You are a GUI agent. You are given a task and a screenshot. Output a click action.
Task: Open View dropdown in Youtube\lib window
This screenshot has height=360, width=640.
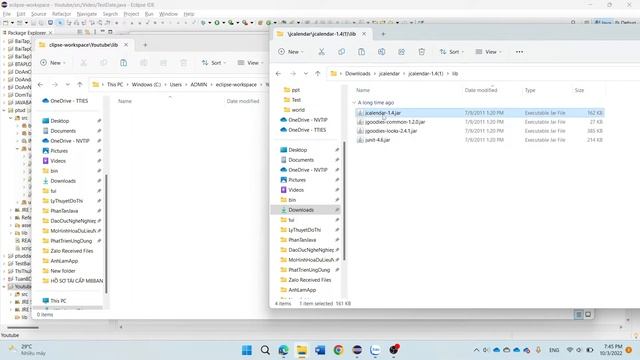tap(250, 63)
